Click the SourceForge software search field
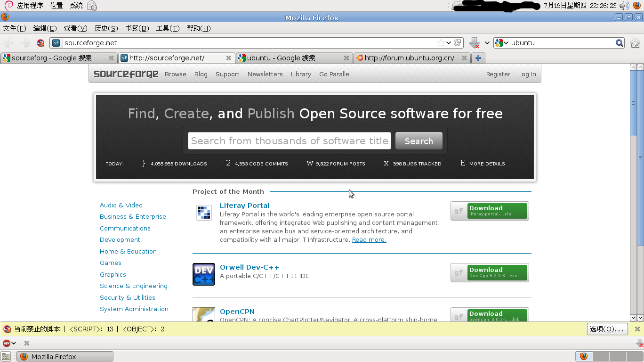 [289, 141]
